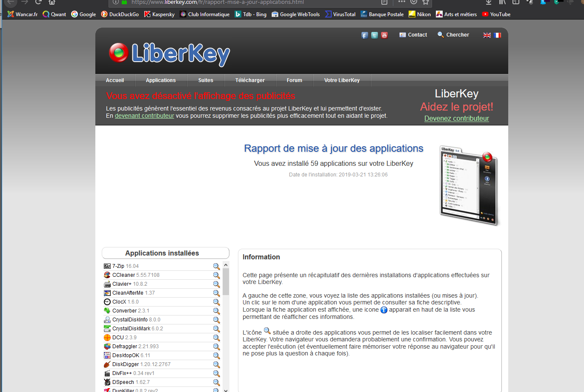This screenshot has height=392, width=584.
Task: Locate Defraggler with its magnifier icon
Action: [216, 347]
